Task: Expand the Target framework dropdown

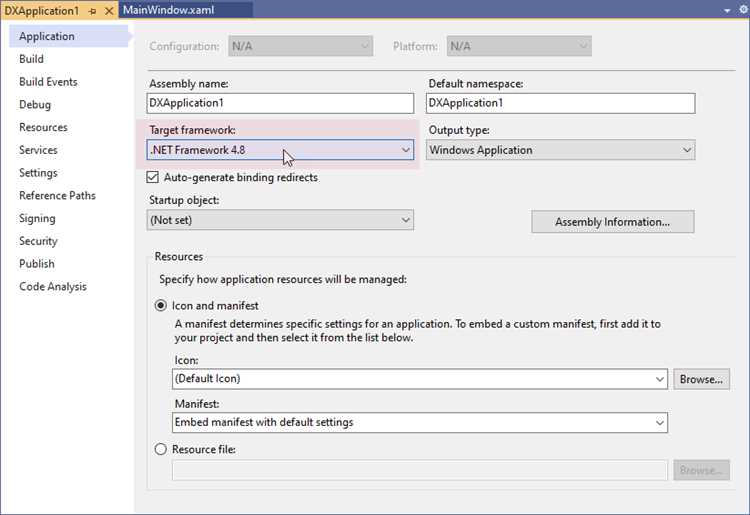Action: [x=280, y=150]
